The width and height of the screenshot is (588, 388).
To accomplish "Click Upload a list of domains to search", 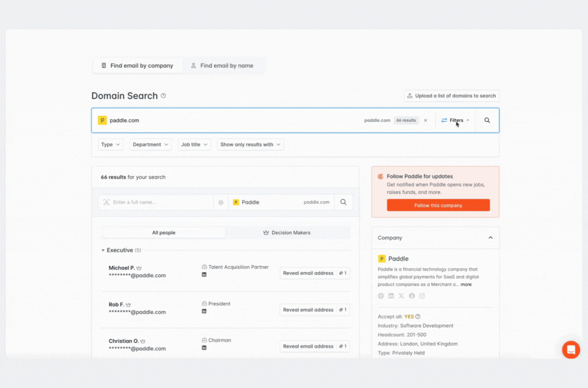I will 451,96.
